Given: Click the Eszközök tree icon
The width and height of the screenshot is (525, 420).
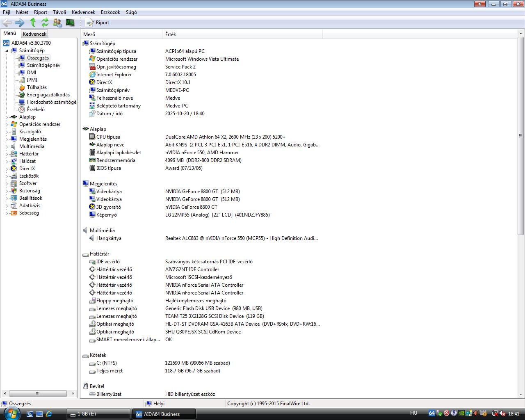Looking at the screenshot, I should pyautogui.click(x=14, y=176).
